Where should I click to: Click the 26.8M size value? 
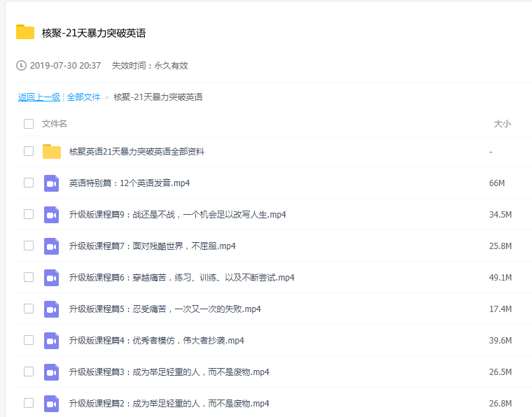click(500, 404)
